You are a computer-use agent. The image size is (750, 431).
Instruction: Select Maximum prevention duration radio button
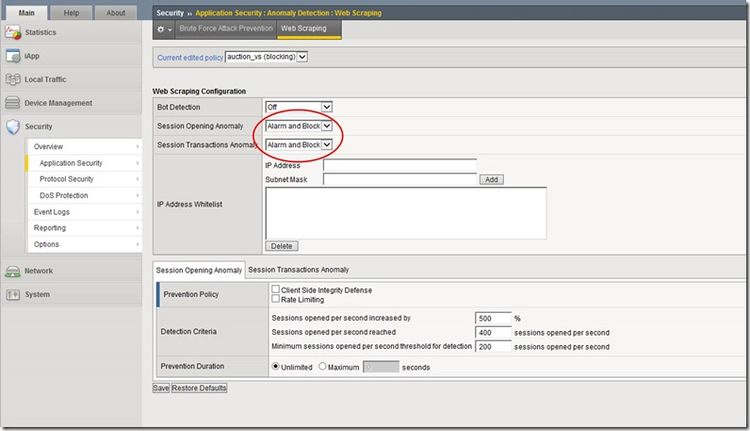tap(322, 367)
